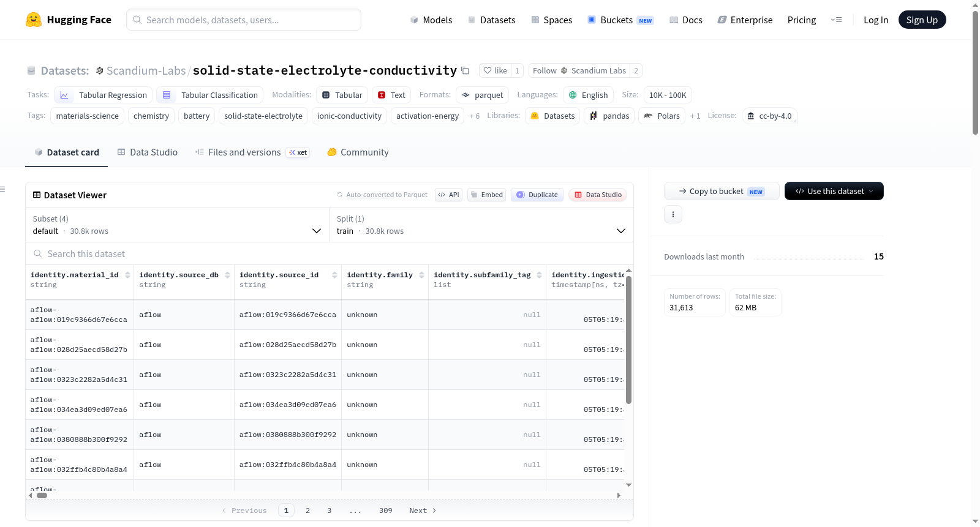Viewport: 980px width, 527px height.
Task: Sort by identity.source_db column arrows
Action: [227, 275]
